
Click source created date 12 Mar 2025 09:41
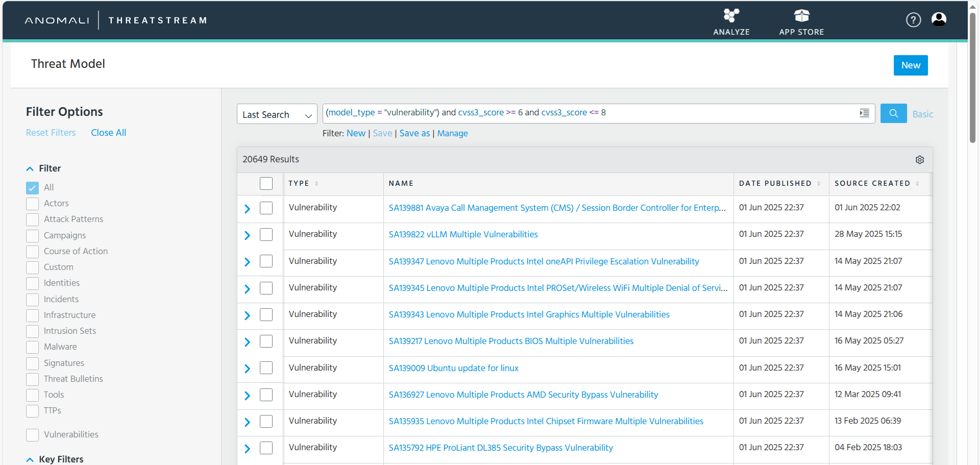point(868,394)
